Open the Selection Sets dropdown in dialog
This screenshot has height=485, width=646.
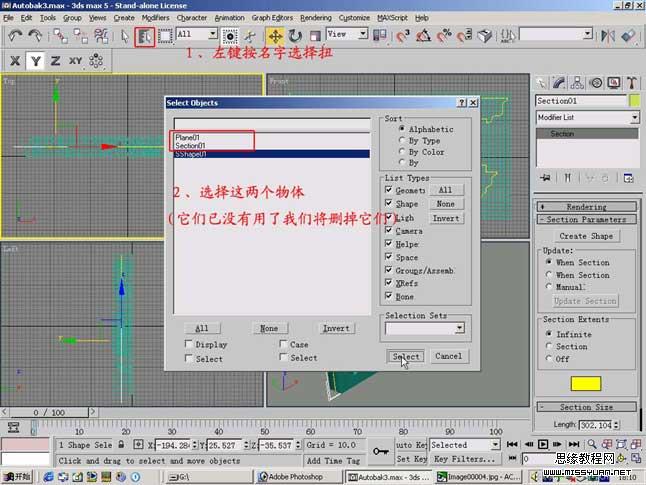(x=459, y=328)
